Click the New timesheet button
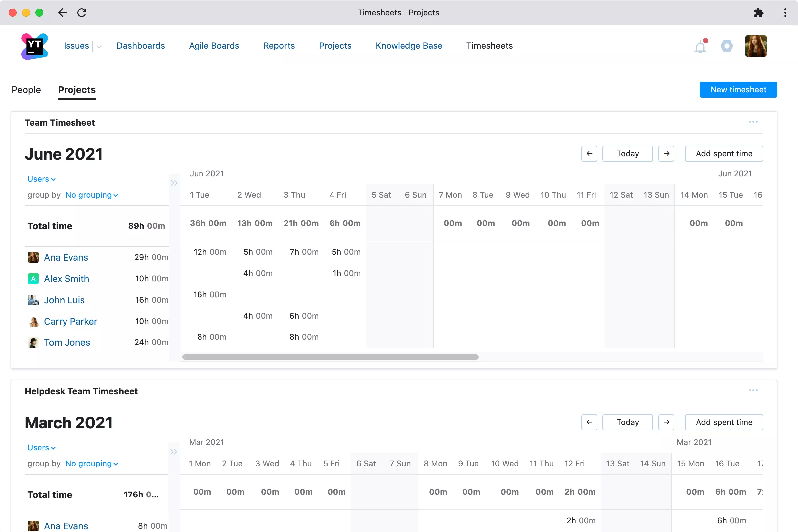This screenshot has width=798, height=532. (x=738, y=90)
